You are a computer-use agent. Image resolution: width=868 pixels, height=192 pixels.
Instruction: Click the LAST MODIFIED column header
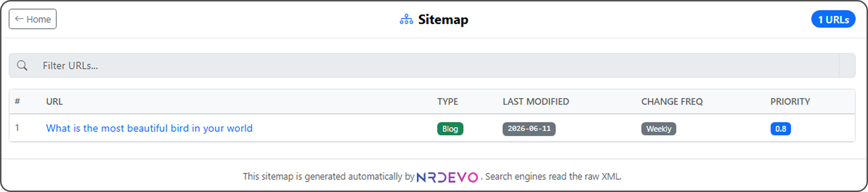coord(536,101)
